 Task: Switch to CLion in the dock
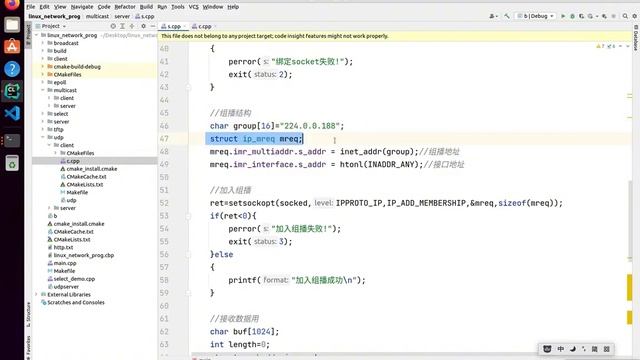[x=12, y=91]
